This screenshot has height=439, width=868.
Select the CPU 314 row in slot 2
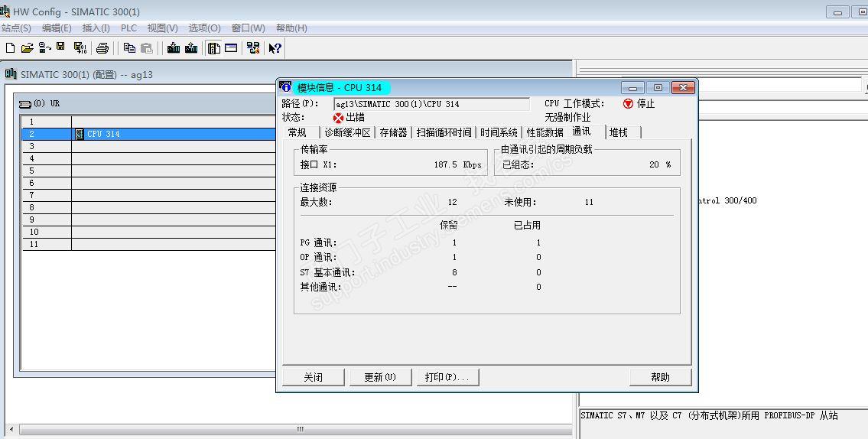[148, 134]
